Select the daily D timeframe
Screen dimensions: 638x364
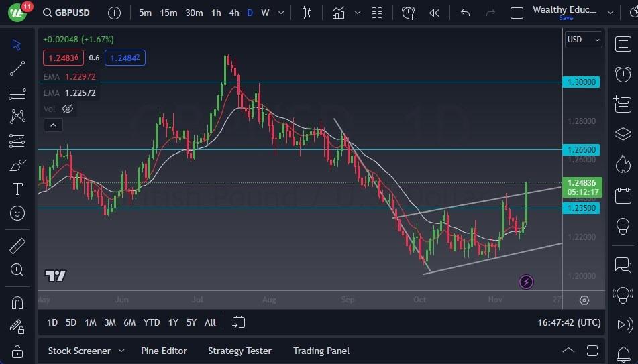coord(250,13)
